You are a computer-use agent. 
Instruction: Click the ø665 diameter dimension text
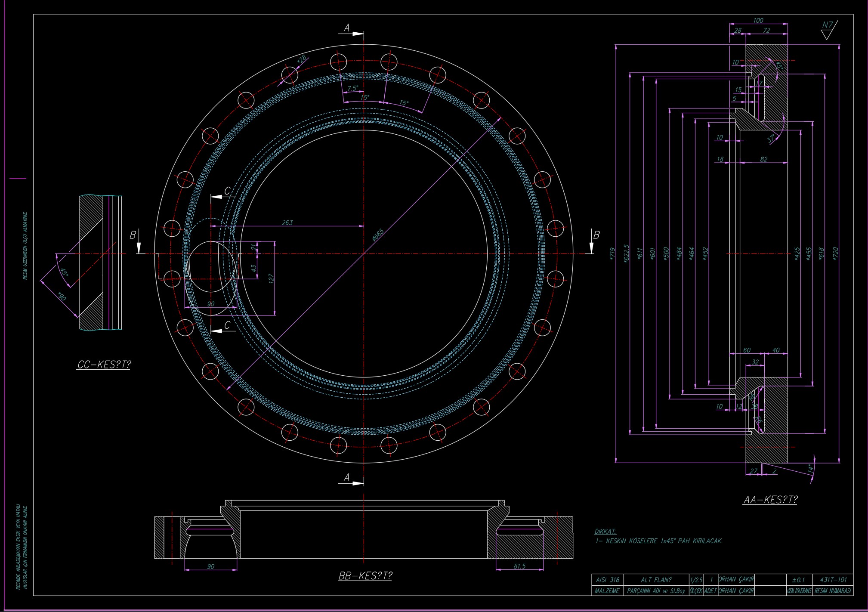pos(377,235)
